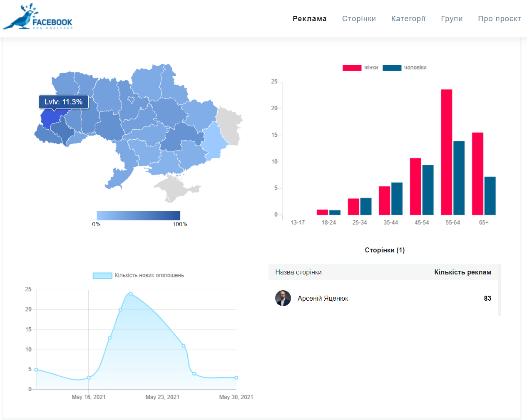Click the peak data point on line chart
The width and height of the screenshot is (527, 420).
131,294
